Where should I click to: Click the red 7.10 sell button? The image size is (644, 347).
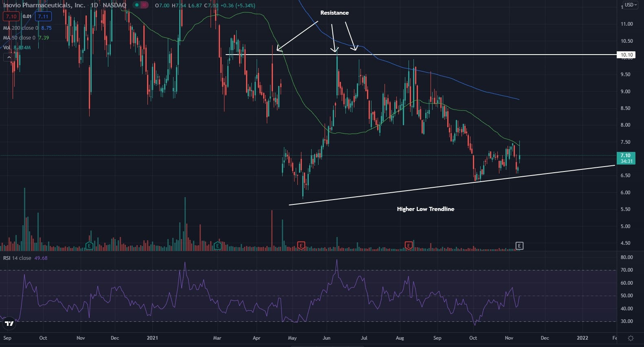[x=11, y=17]
